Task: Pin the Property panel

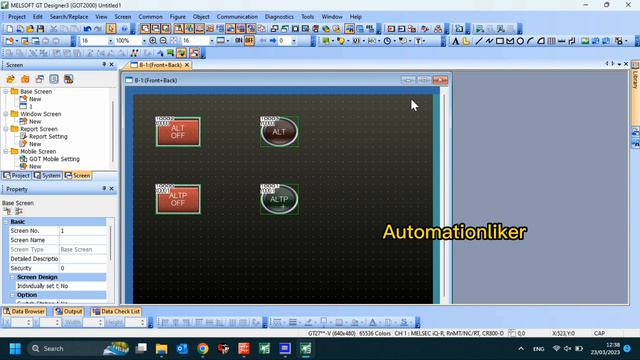Action: pyautogui.click(x=104, y=189)
